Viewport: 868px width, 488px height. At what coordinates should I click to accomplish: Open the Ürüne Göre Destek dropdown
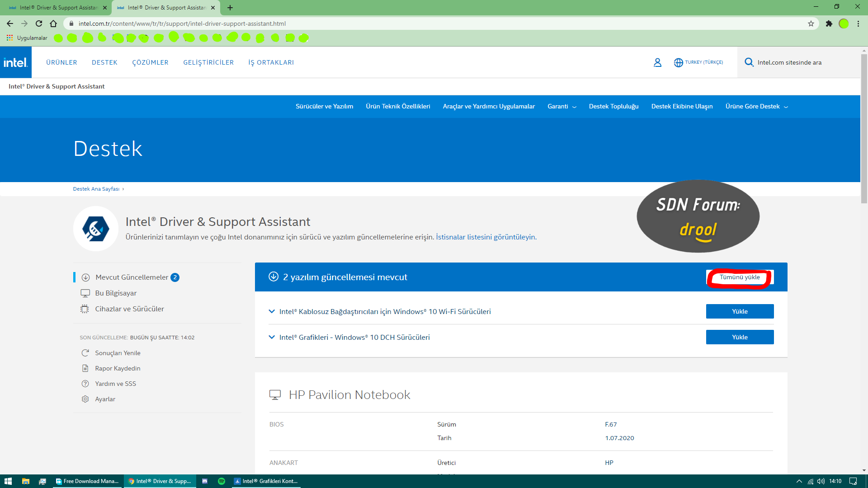click(756, 107)
